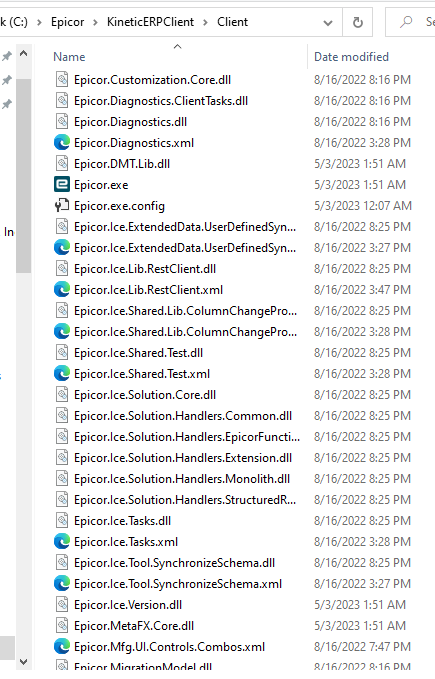Select the file Epicor.Mfg.UI.Controls.Combos.xml
Image resolution: width=435 pixels, height=679 pixels.
(169, 647)
